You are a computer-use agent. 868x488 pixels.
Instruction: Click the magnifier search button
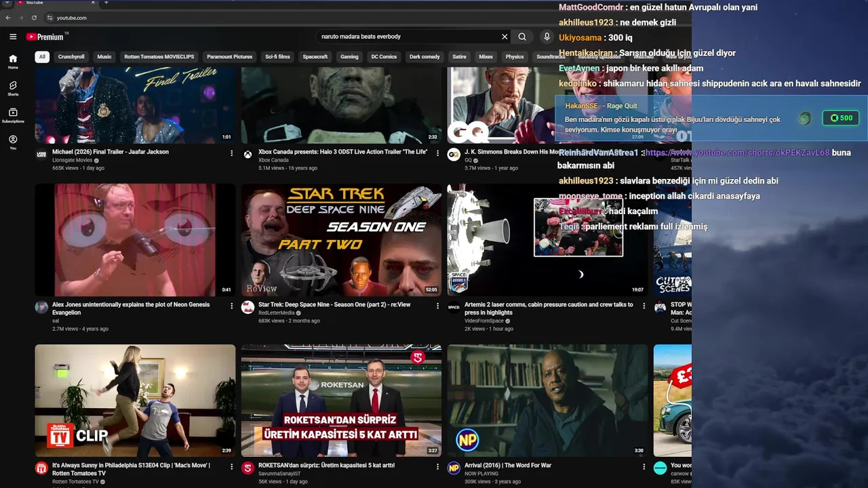coord(522,37)
